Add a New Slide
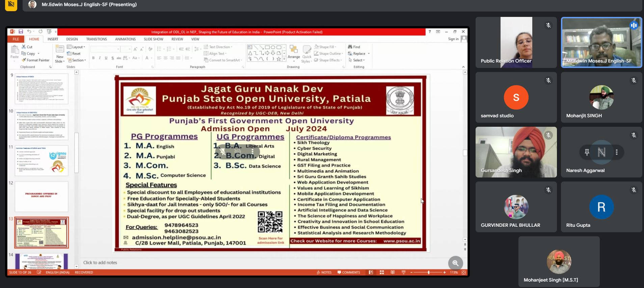The height and width of the screenshot is (288, 644). point(59,54)
